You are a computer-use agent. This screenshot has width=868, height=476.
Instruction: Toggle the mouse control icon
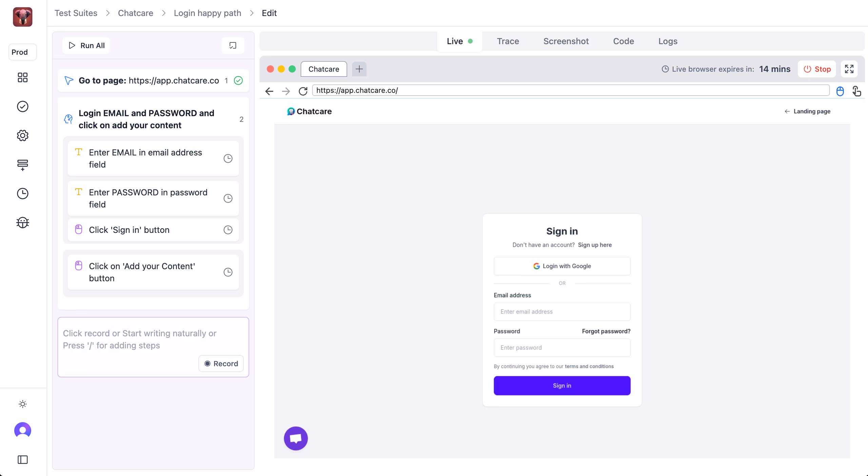point(840,91)
